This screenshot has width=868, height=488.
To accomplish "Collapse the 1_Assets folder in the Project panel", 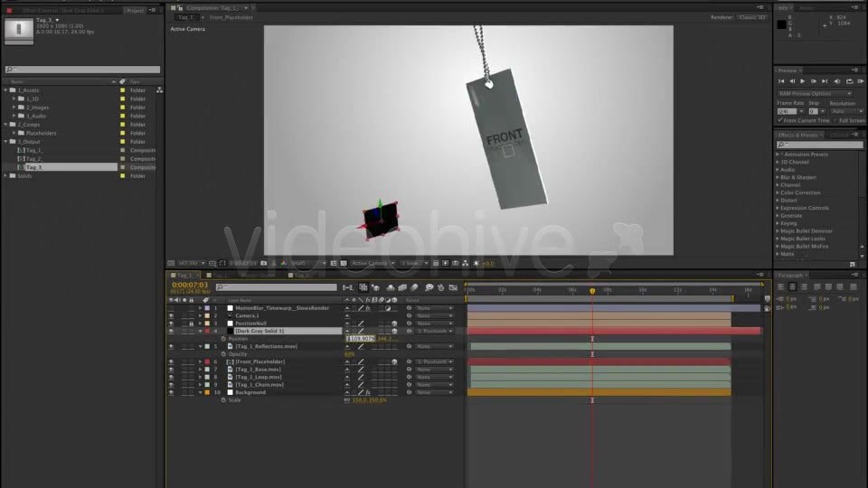I will [6, 90].
